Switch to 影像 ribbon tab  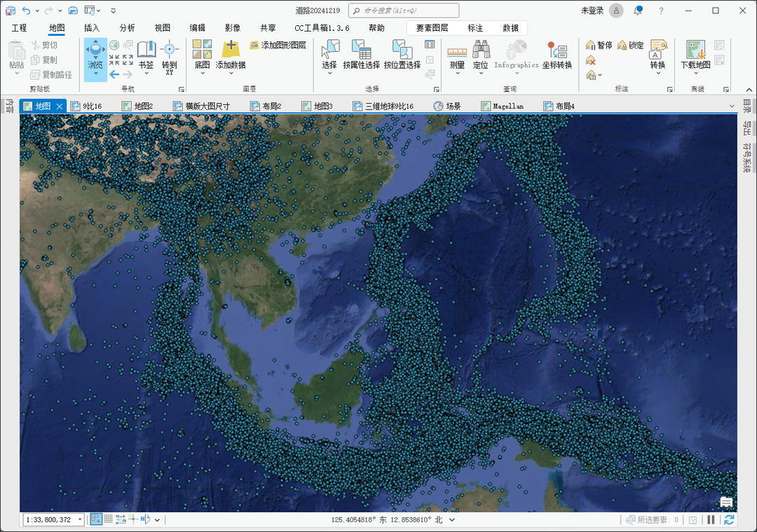click(x=233, y=28)
